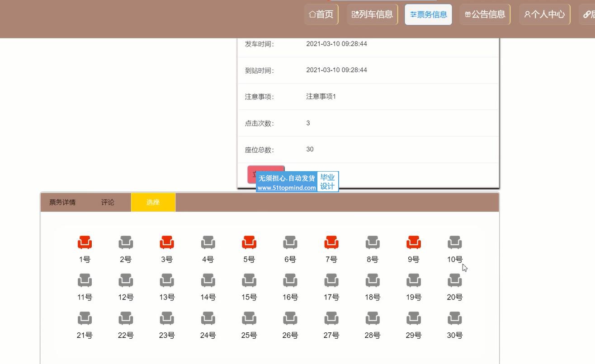The height and width of the screenshot is (364, 595).
Task: Switch to 评论 comments tab
Action: 108,202
